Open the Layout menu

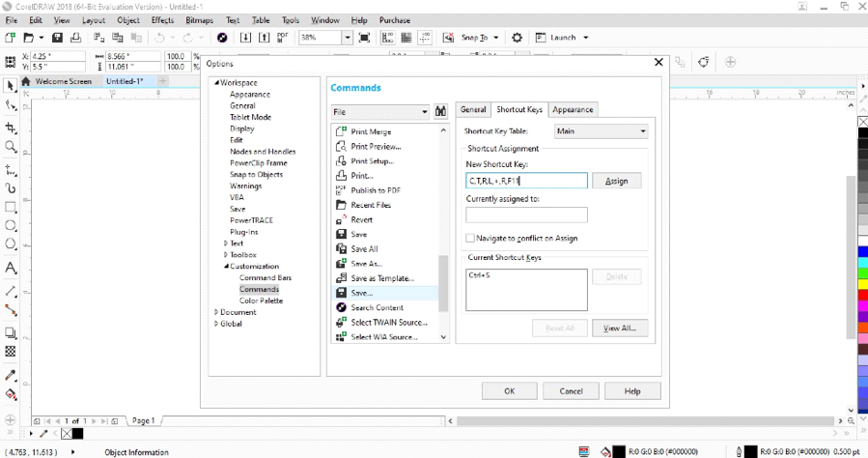click(93, 20)
